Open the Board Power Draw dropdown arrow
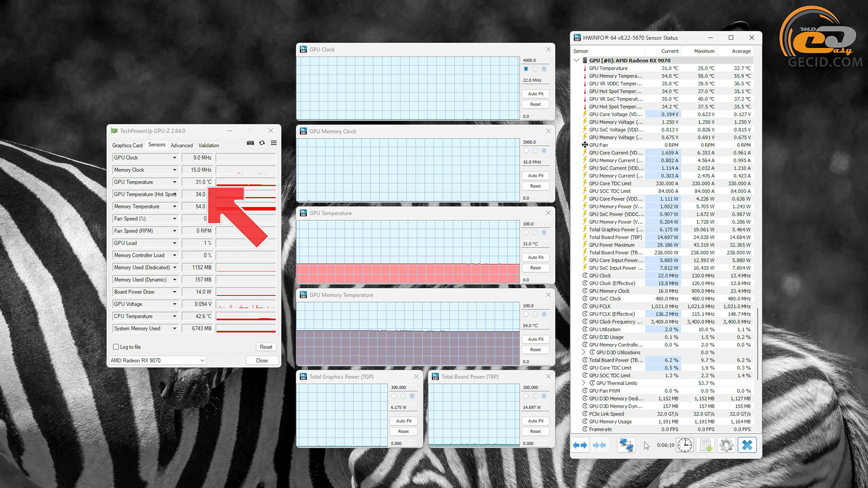Screen dimensions: 868x488 tap(175, 292)
